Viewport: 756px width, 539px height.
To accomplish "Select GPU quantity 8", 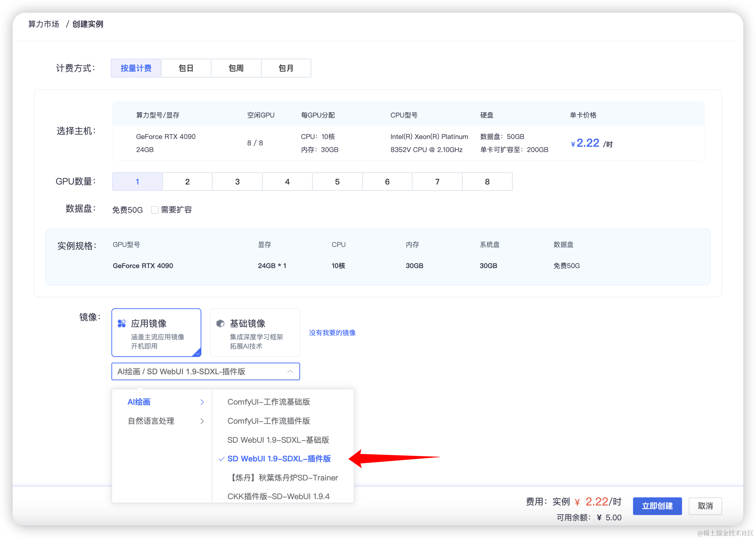I will coord(487,182).
